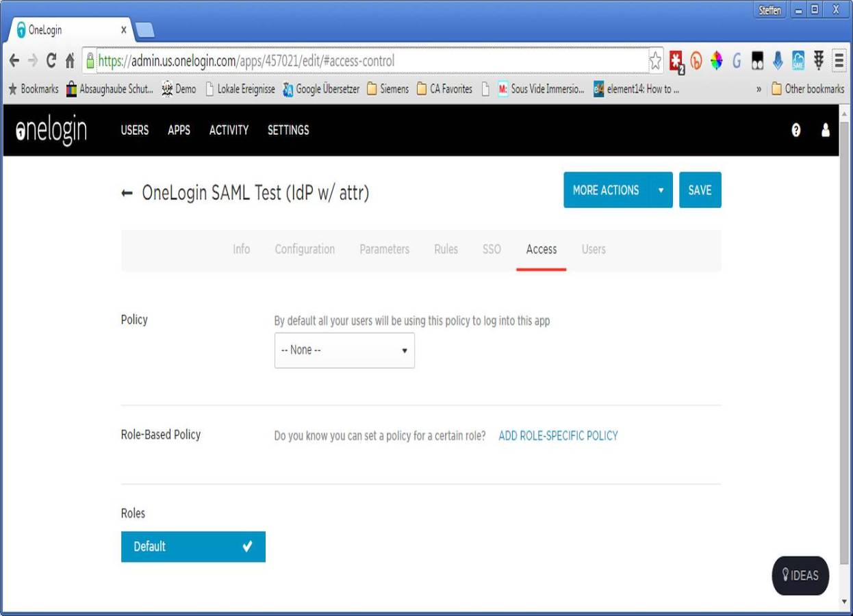Bookmark the page with the star icon
This screenshot has height=616, width=853.
click(x=655, y=60)
